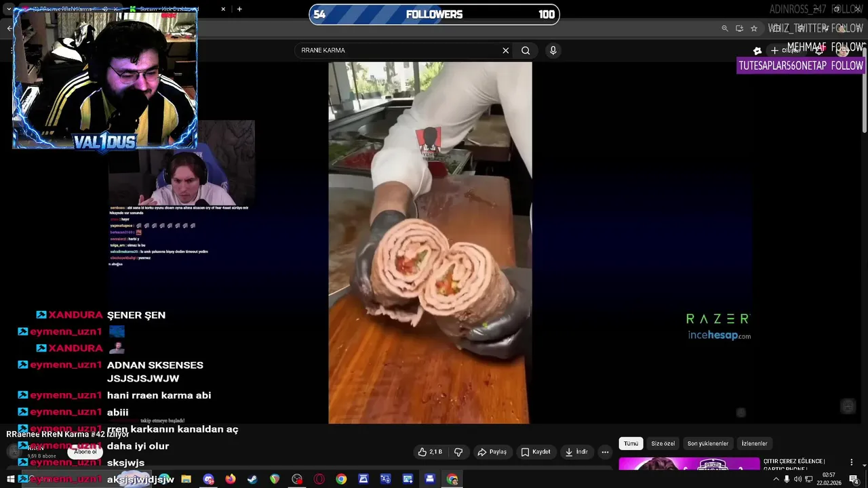Viewport: 868px width, 488px height.
Task: Click the playing Shorts video frame
Action: click(430, 243)
